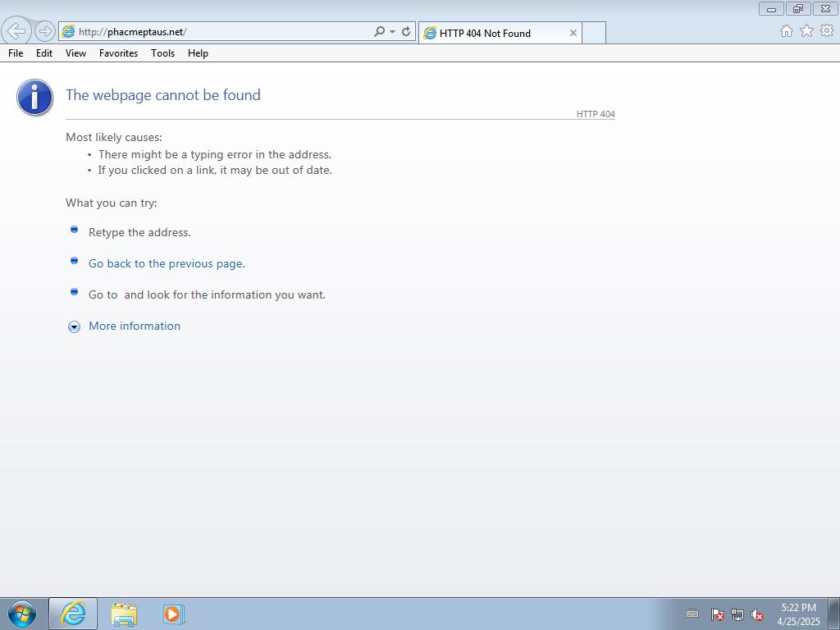Click the browser Back arrow button
The image size is (840, 630).
coord(16,31)
